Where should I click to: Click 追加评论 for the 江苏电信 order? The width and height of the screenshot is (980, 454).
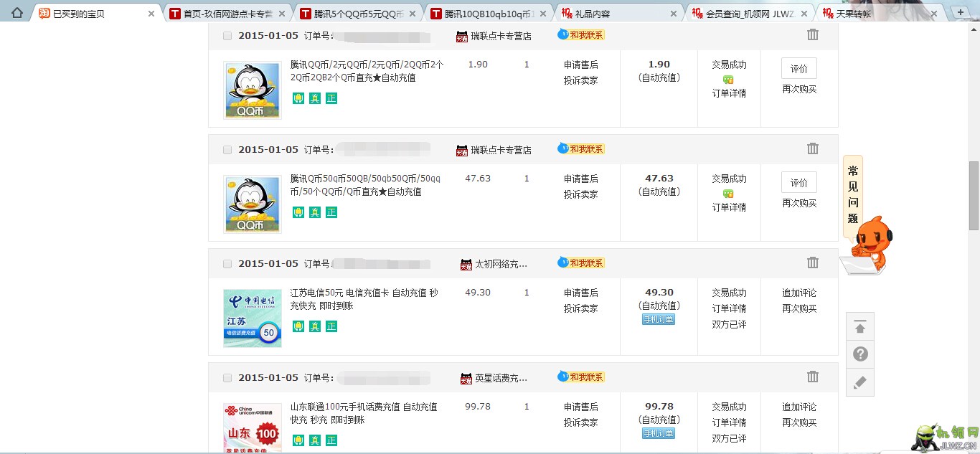799,293
